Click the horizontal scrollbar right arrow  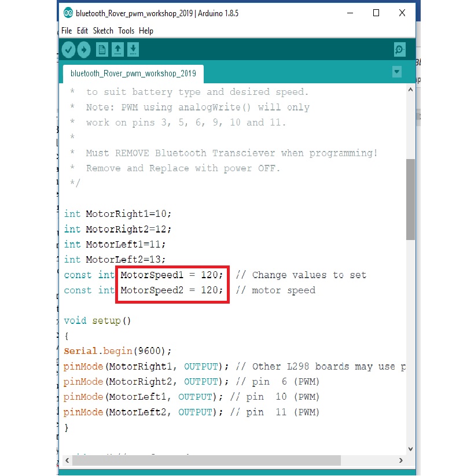click(x=401, y=460)
